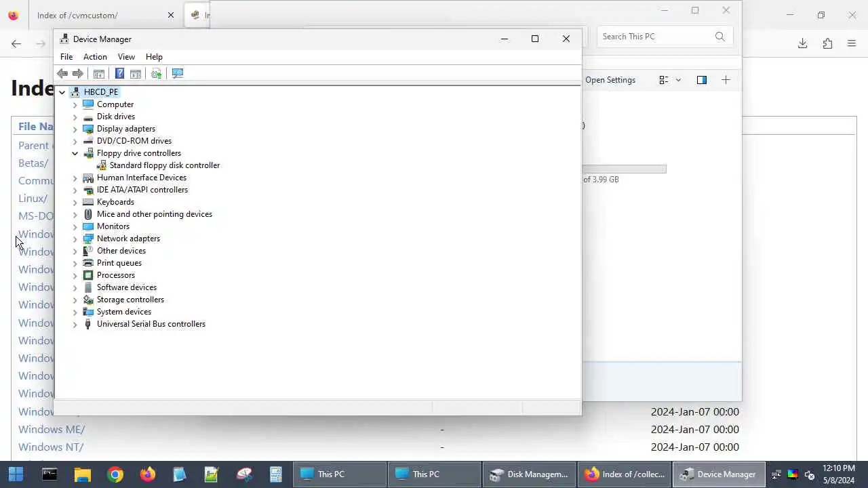This screenshot has width=868, height=488.
Task: Click the Print queues printer icon
Action: (88, 263)
